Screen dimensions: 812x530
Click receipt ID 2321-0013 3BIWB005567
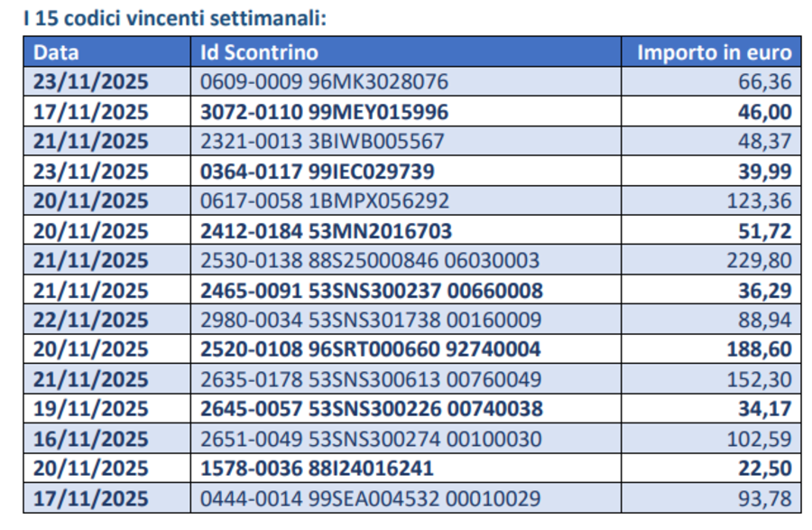pos(322,142)
